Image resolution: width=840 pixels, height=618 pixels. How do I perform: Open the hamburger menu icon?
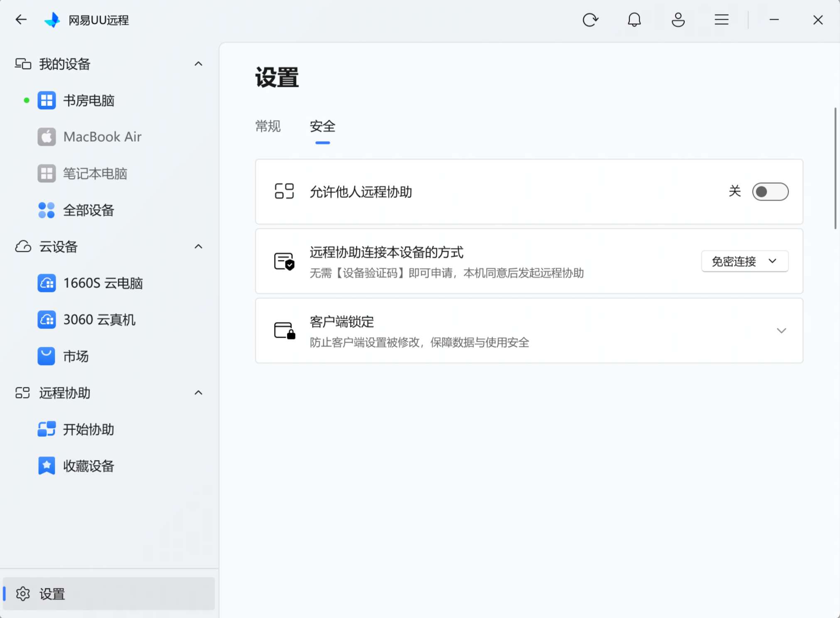(x=722, y=20)
